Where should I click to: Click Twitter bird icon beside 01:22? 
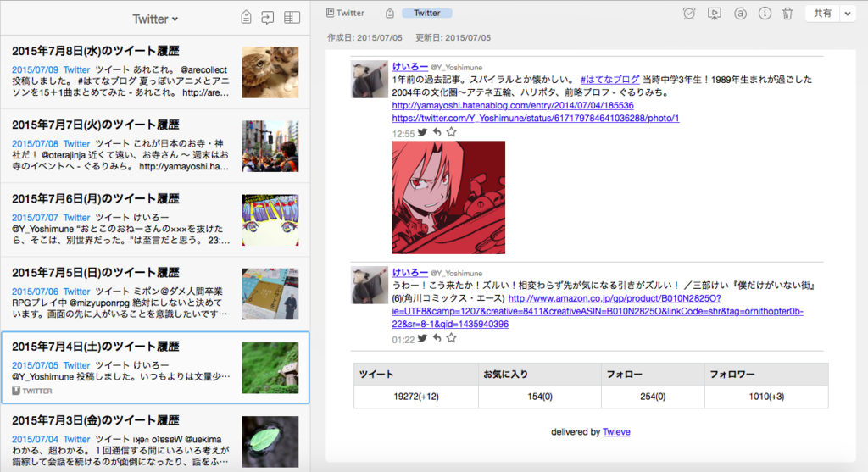[x=423, y=338]
